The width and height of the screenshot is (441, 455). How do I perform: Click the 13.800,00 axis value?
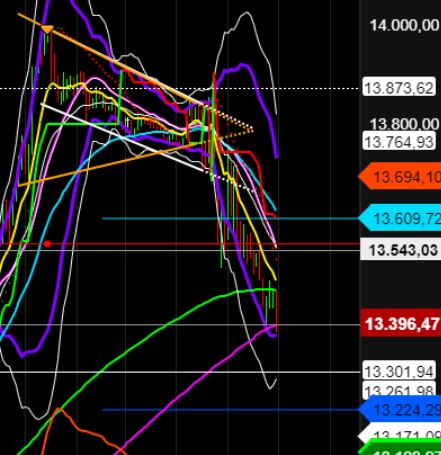coord(405,124)
